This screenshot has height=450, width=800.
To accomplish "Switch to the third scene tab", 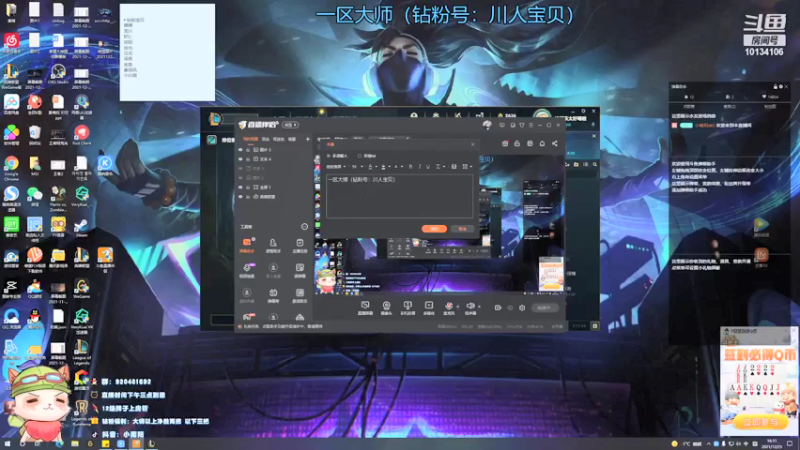I will 278,139.
